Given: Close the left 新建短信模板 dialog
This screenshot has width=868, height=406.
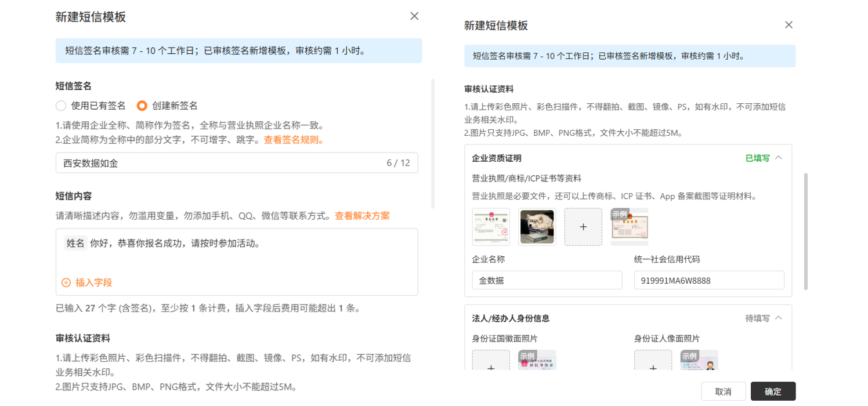Looking at the screenshot, I should [x=414, y=16].
